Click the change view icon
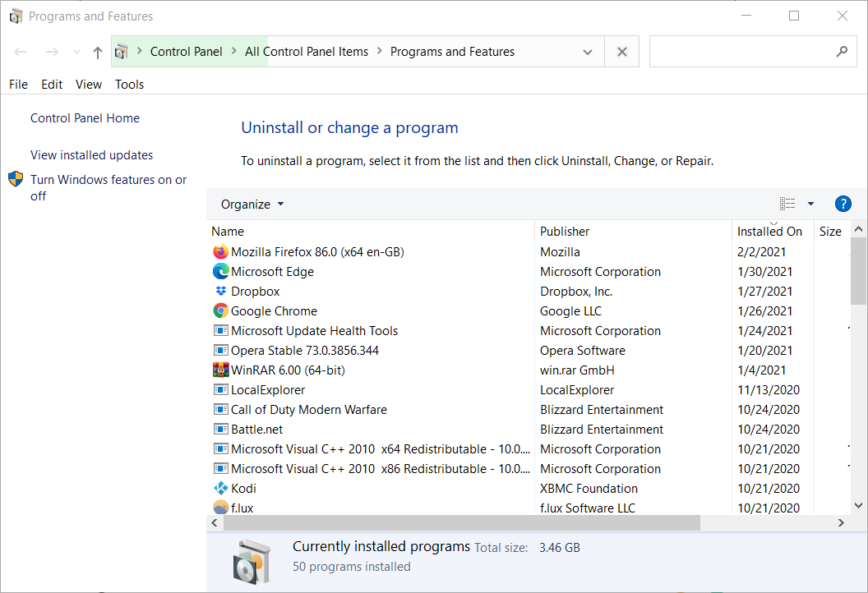Image resolution: width=868 pixels, height=593 pixels. pyautogui.click(x=787, y=205)
